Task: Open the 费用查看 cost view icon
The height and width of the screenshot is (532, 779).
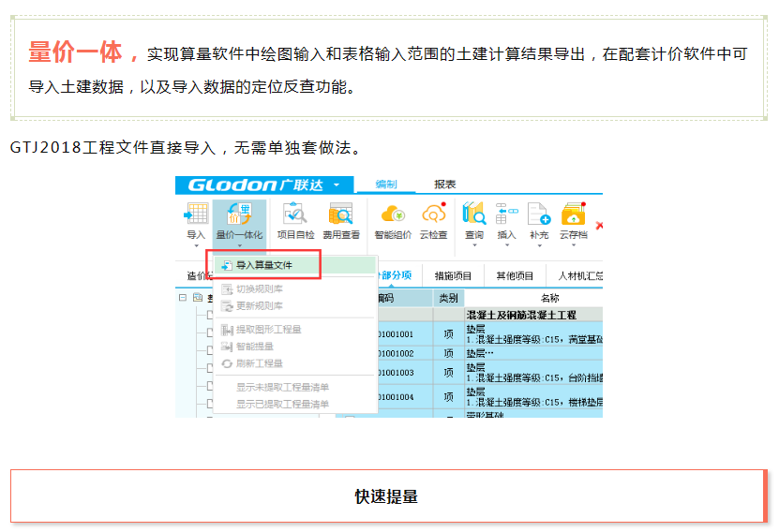Action: point(341,214)
